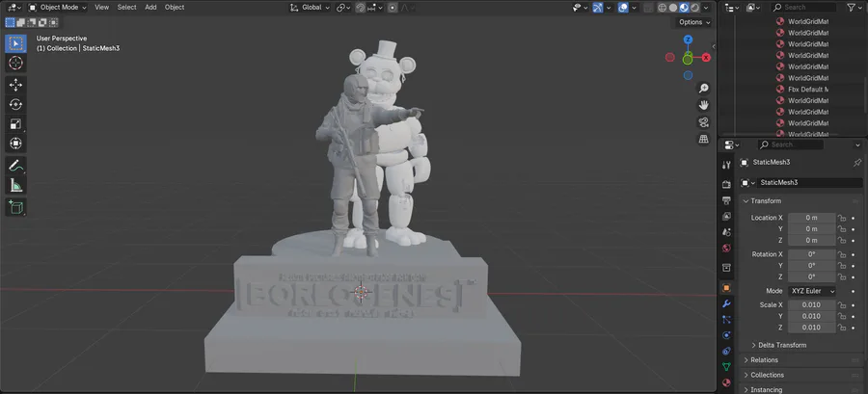Expand the Collections panel
The image size is (868, 394).
coord(764,375)
